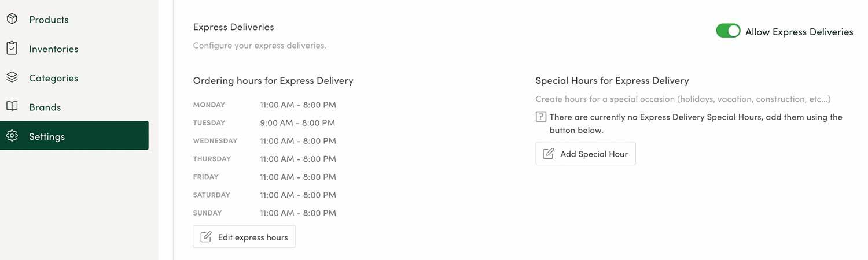
Task: Click the Settings gear icon
Action: point(12,136)
